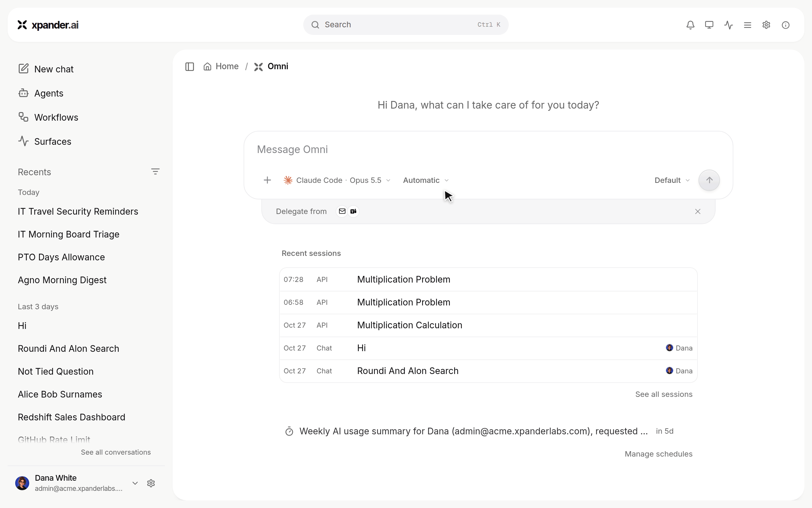
Task: Click the email icon next to Delegate from
Action: pyautogui.click(x=342, y=211)
